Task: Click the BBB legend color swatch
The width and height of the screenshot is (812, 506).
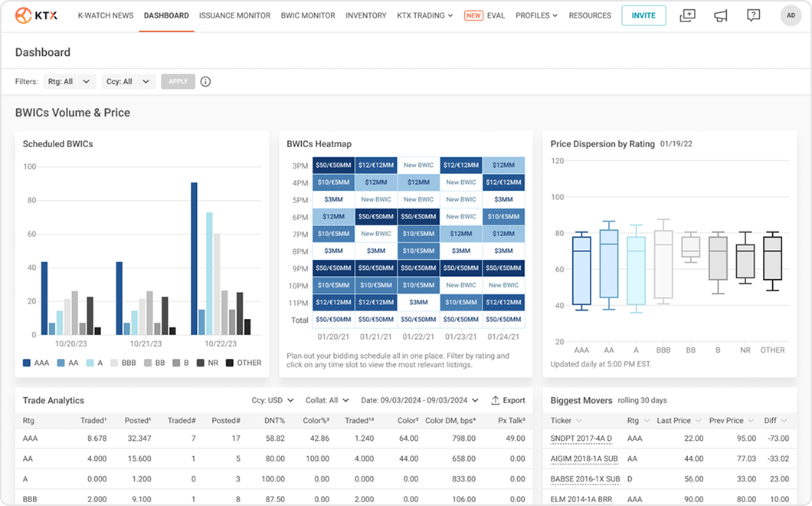Action: coord(114,363)
